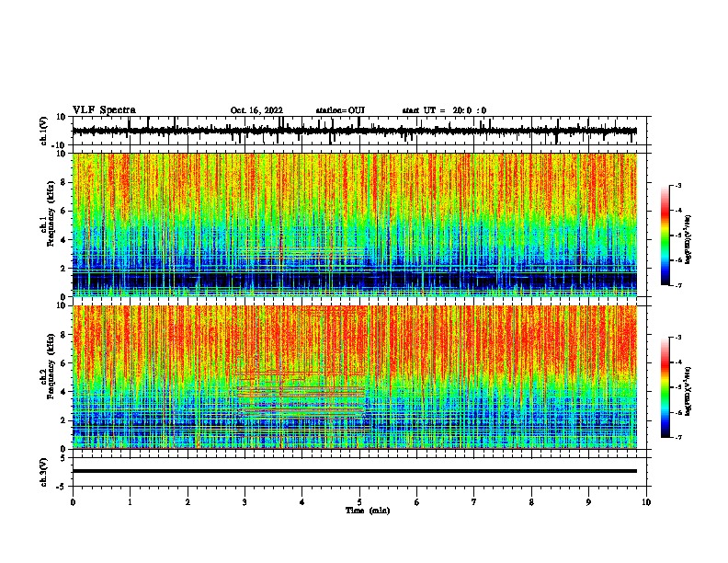Click the time axis tick label "10"

(x=646, y=502)
